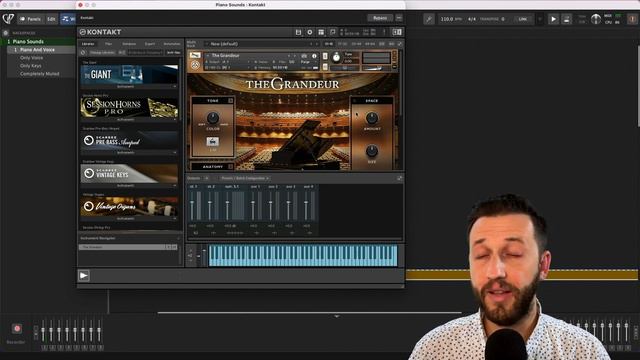Toggle the Lid button

pyautogui.click(x=212, y=141)
